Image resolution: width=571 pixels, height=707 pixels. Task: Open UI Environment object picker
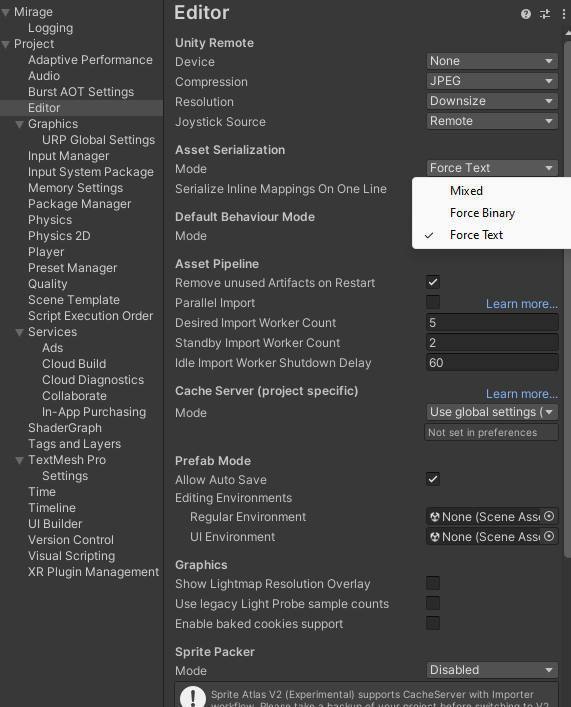point(549,536)
